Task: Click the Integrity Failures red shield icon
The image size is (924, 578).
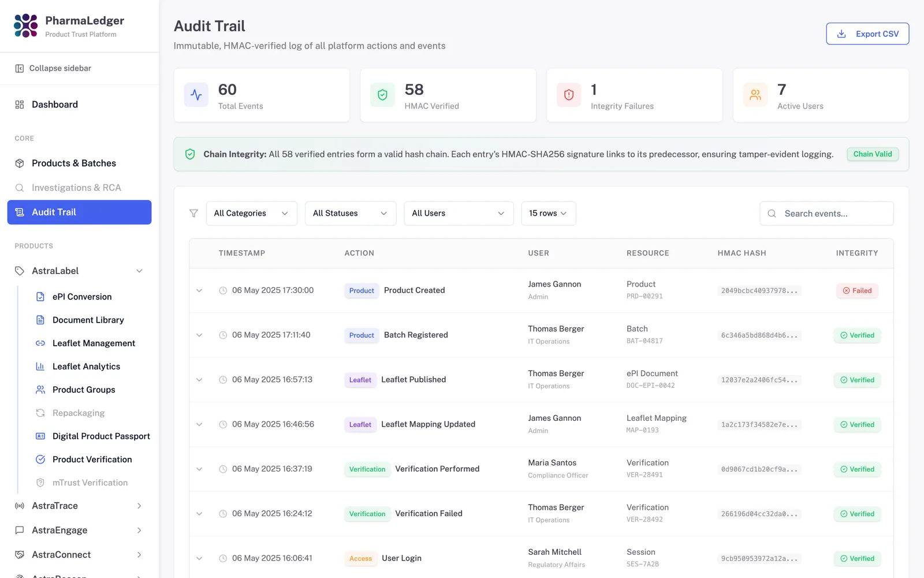Action: [x=569, y=95]
